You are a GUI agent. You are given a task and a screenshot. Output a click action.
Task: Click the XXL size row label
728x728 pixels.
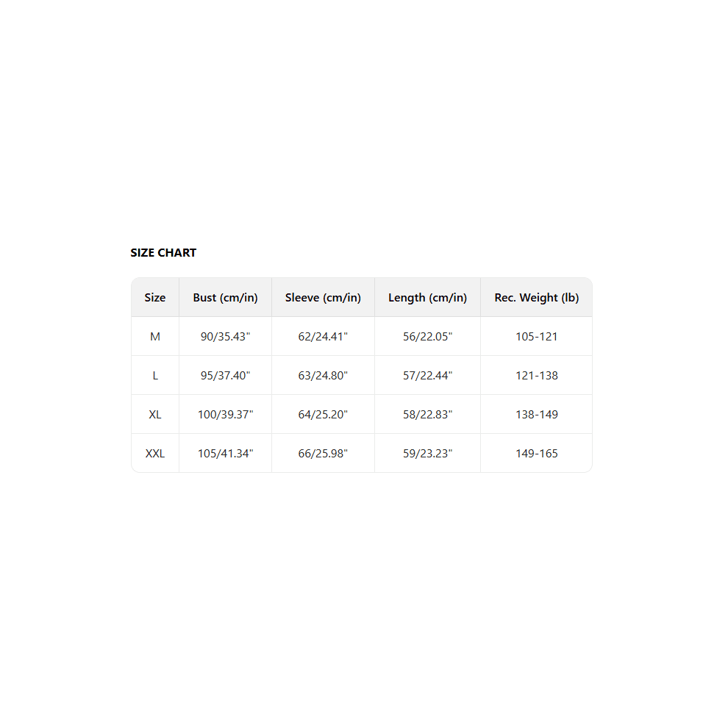click(x=155, y=454)
